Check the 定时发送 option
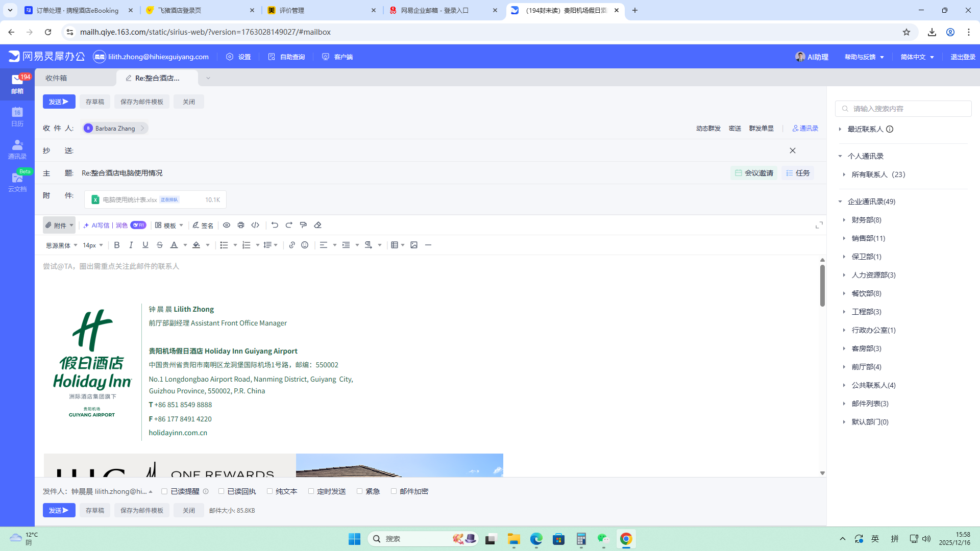The width and height of the screenshot is (980, 551). 311,491
